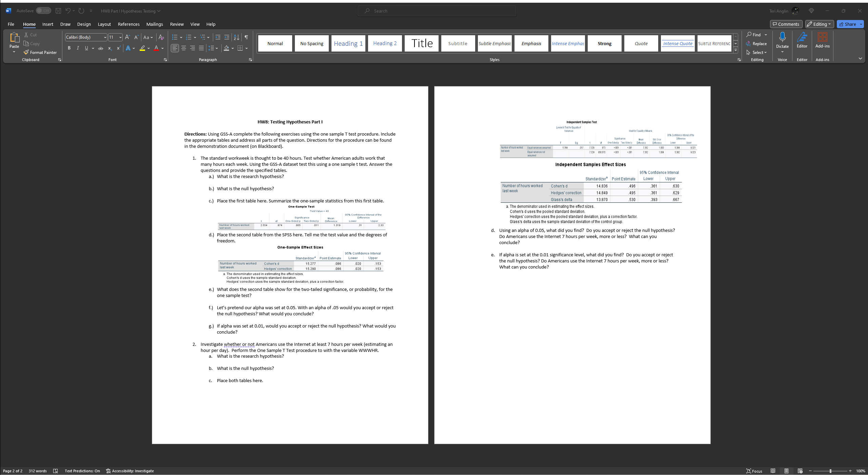Center align the paragraph
This screenshot has width=868, height=475.
pyautogui.click(x=184, y=48)
